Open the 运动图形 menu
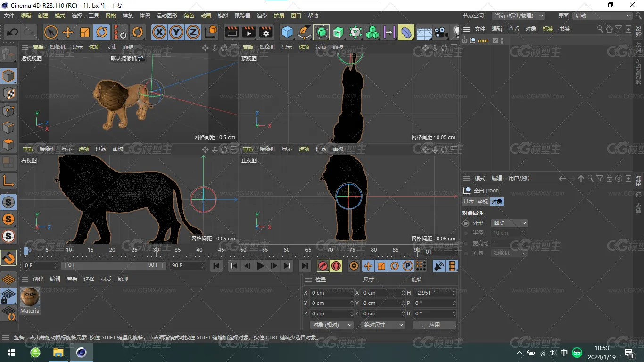 coord(167,16)
